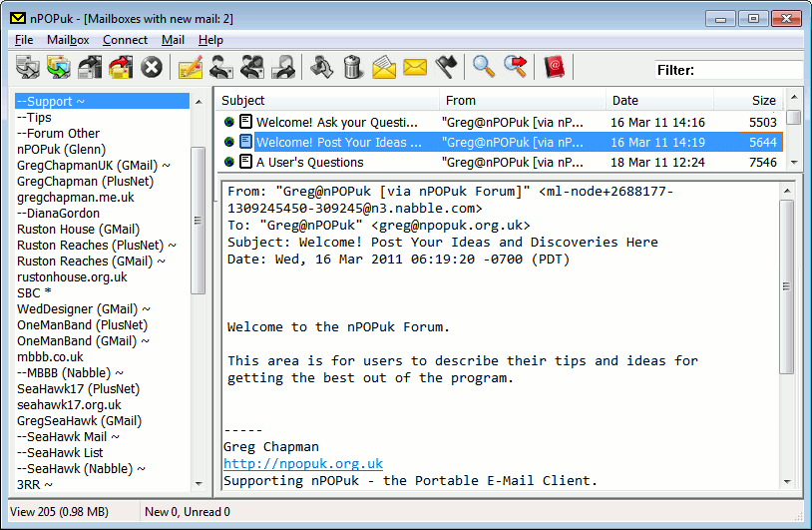Select the '--DianaGordon' mailbox
The image size is (812, 530).
pos(102,214)
